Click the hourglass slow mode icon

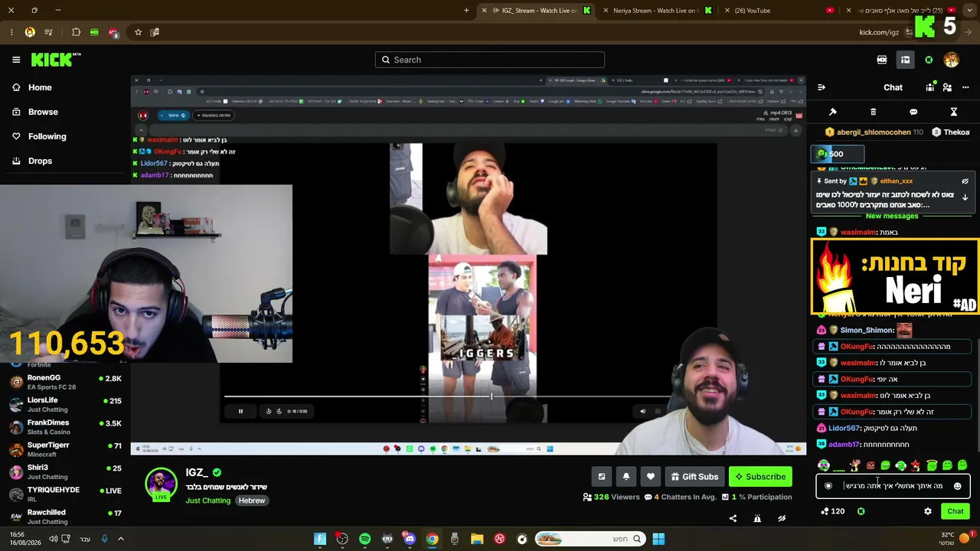954,112
